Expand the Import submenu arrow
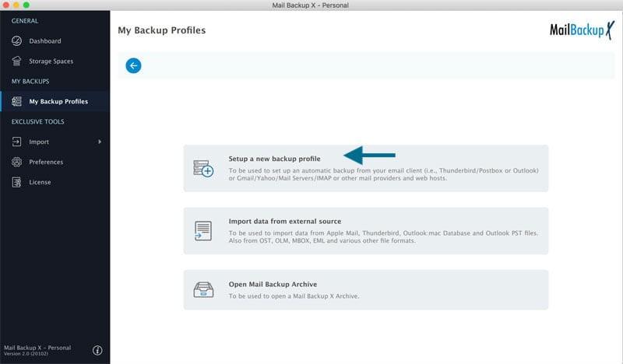Image resolution: width=623 pixels, height=364 pixels. pyautogui.click(x=100, y=142)
